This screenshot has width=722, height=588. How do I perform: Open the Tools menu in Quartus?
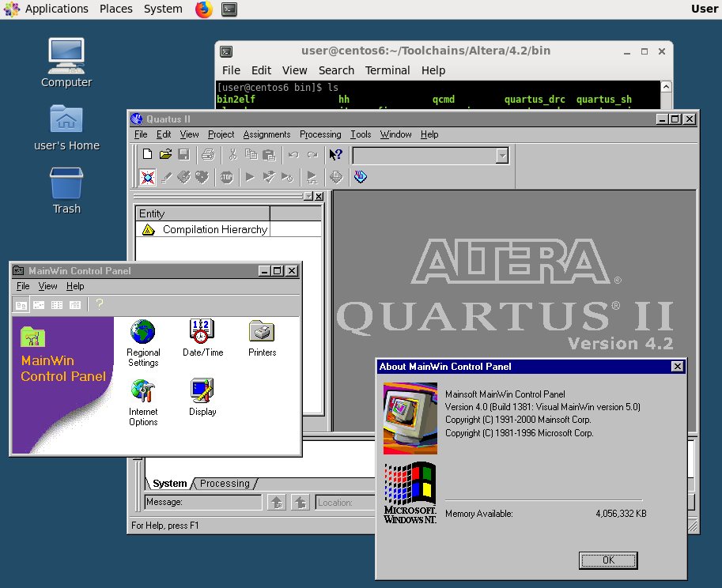361,134
